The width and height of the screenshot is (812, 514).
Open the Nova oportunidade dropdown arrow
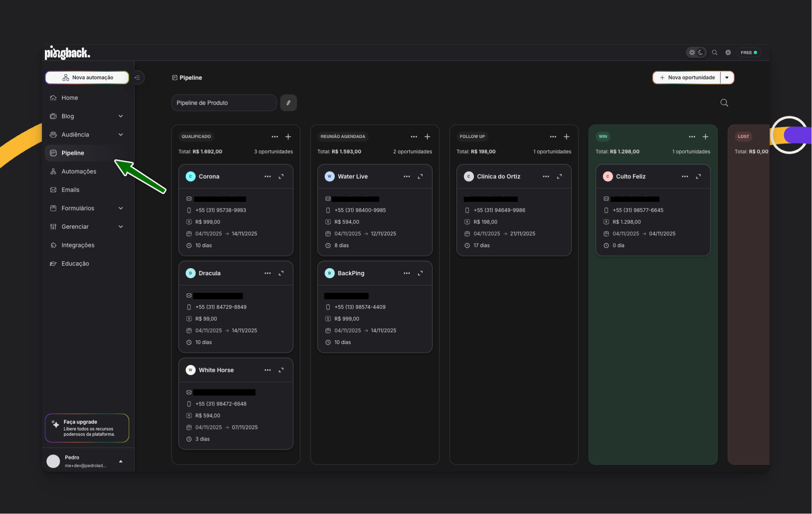coord(727,78)
